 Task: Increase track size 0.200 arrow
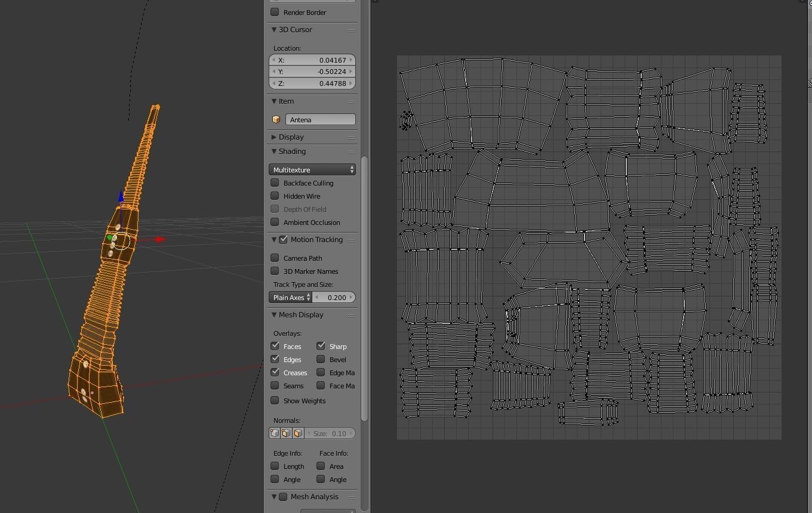pos(351,297)
